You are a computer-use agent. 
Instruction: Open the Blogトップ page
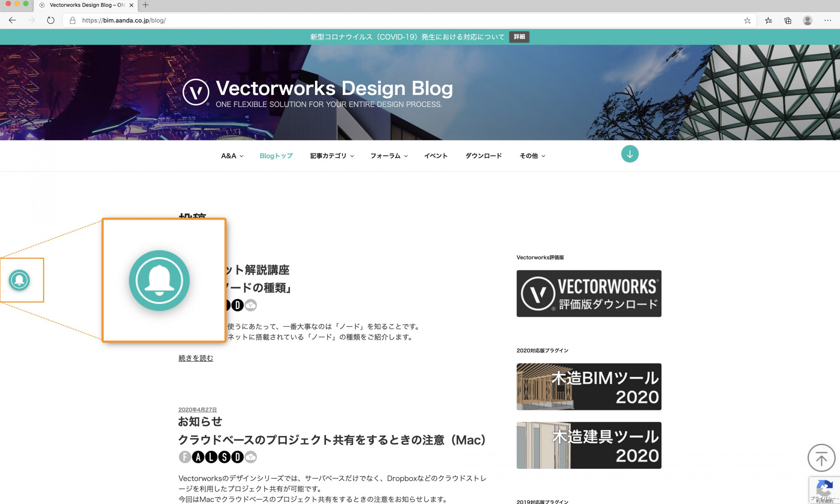coord(276,156)
